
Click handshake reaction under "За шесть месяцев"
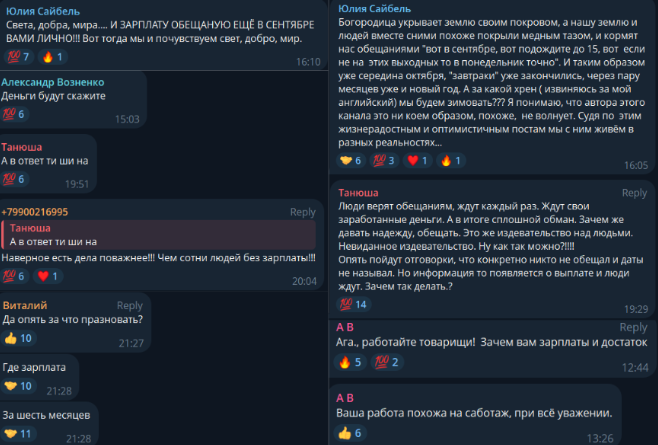pos(18,434)
